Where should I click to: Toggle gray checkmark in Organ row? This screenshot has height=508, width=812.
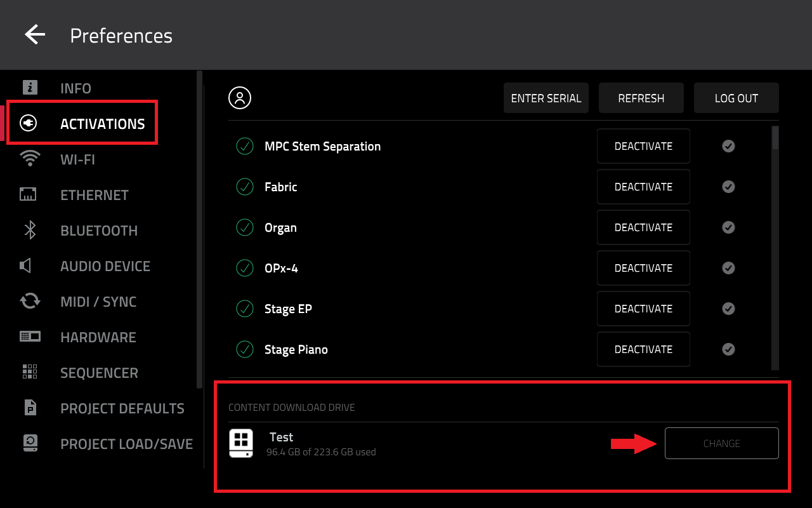[729, 227]
